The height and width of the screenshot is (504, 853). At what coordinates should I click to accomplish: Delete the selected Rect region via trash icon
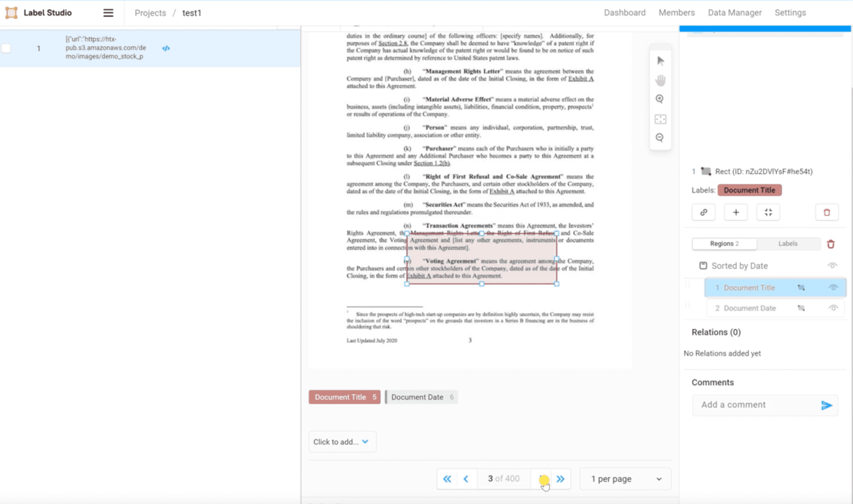pos(827,212)
